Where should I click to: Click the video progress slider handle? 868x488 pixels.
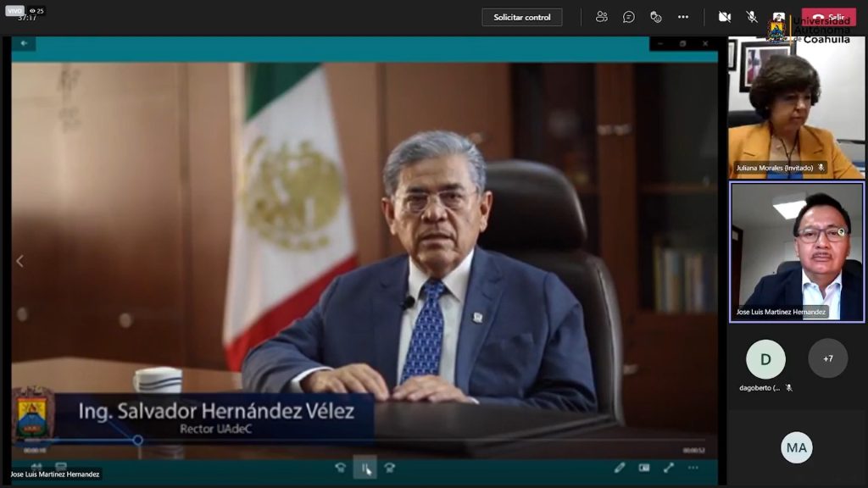pyautogui.click(x=137, y=440)
